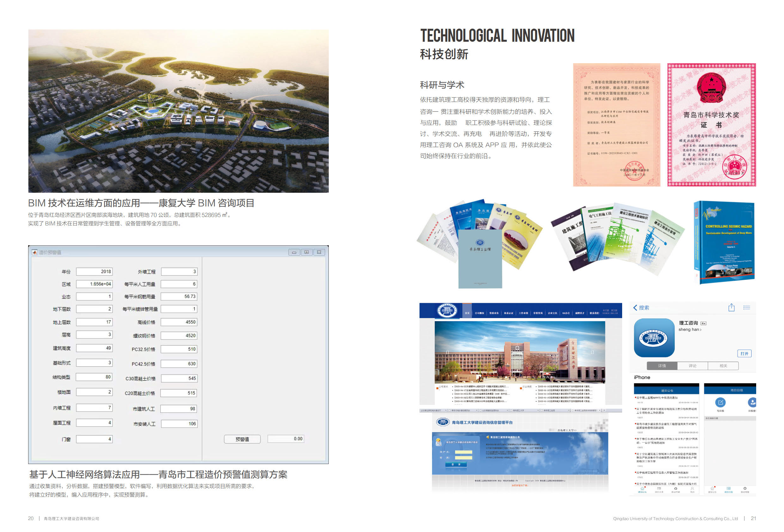Click the 预警值 button in the dialog

click(x=242, y=439)
